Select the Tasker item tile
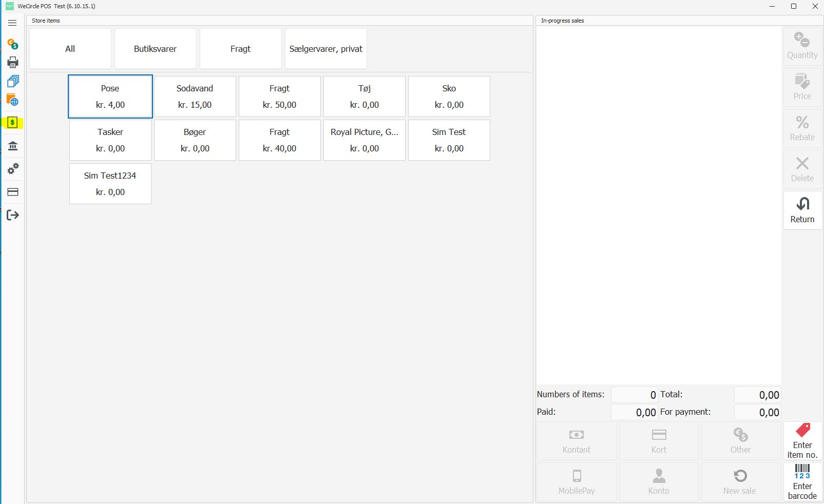 (x=110, y=140)
